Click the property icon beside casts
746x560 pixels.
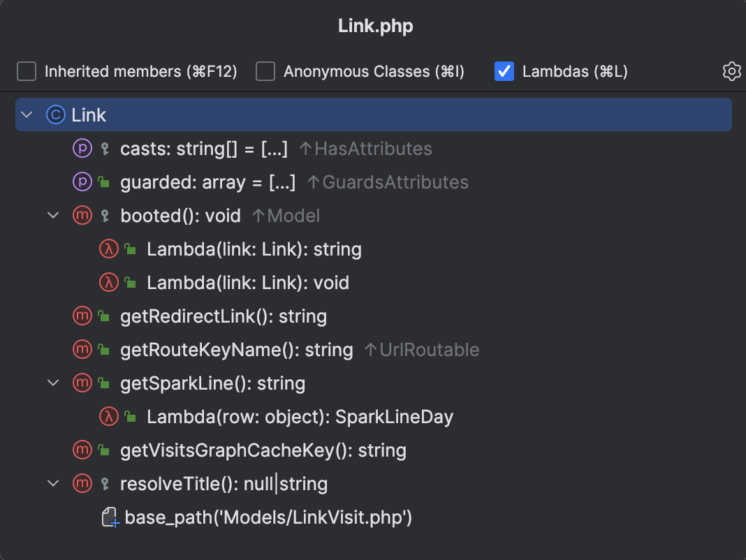[x=82, y=148]
